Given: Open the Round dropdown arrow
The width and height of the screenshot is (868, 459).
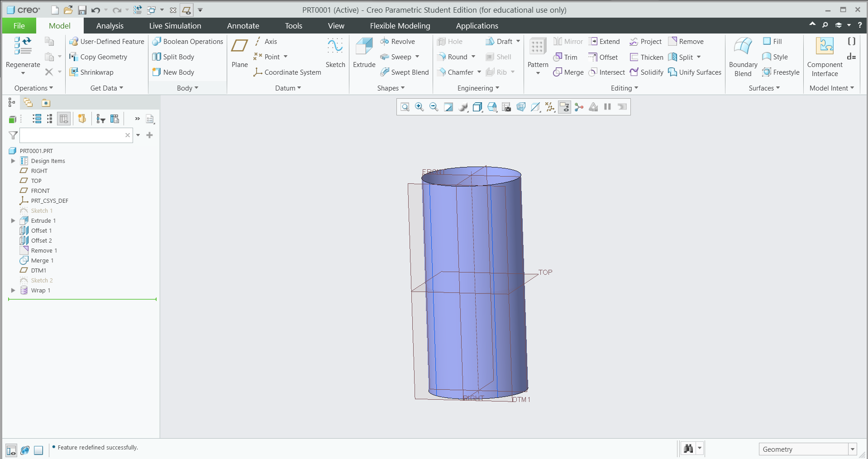Looking at the screenshot, I should point(473,57).
